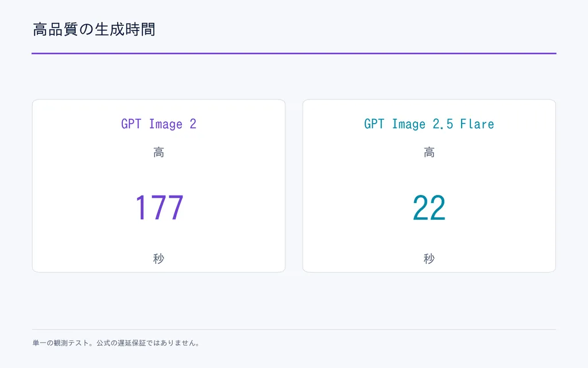This screenshot has height=368, width=588.
Task: Click the 22 seconds value
Action: 429,207
